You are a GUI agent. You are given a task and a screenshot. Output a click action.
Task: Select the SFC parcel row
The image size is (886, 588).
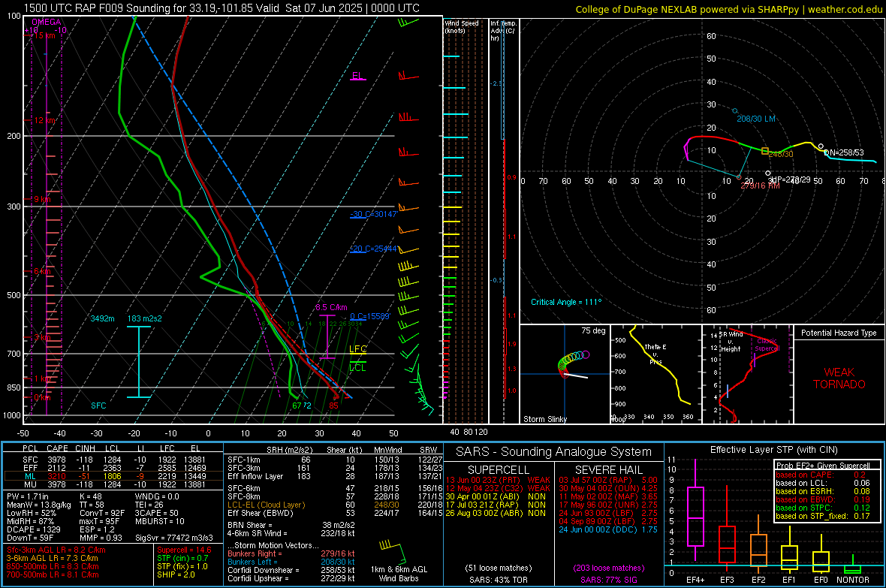click(x=113, y=460)
